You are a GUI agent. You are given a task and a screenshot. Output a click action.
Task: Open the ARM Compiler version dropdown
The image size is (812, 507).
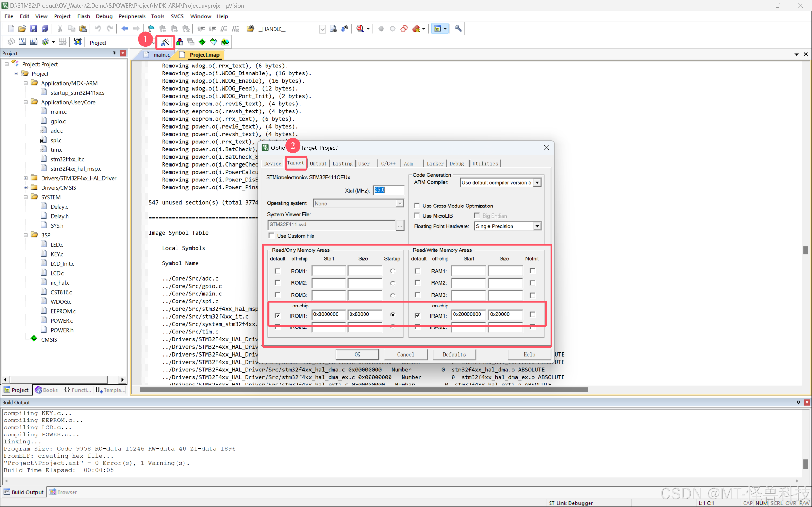(x=537, y=182)
